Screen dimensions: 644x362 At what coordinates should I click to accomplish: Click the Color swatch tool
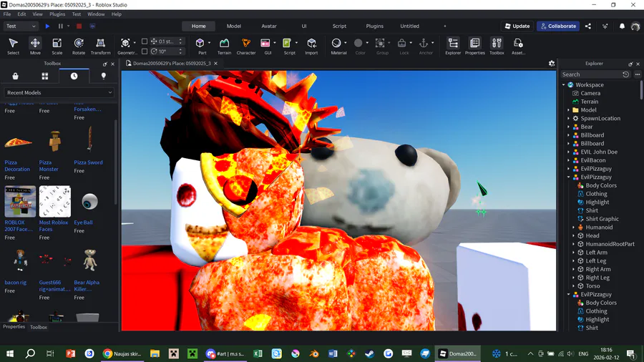click(358, 43)
